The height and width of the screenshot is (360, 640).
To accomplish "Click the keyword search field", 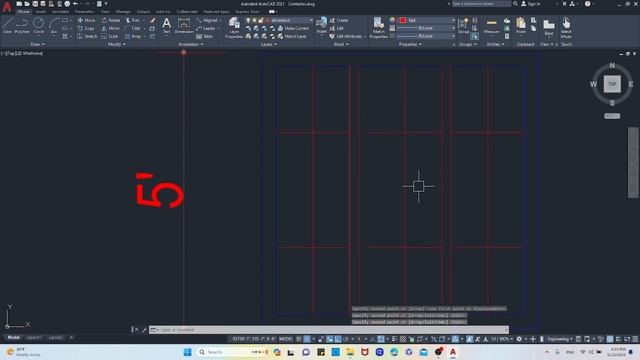I will 481,4.
